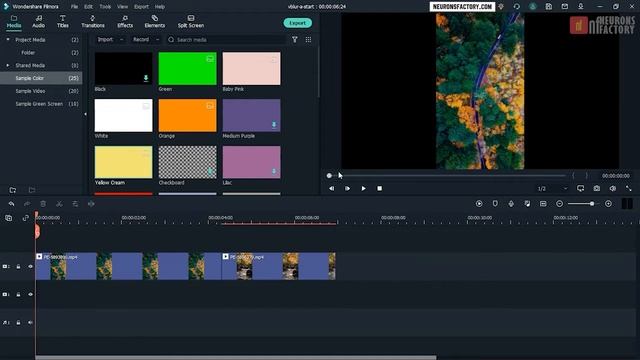Open the Tools menu
Image resolution: width=640 pixels, height=360 pixels.
(105, 7)
